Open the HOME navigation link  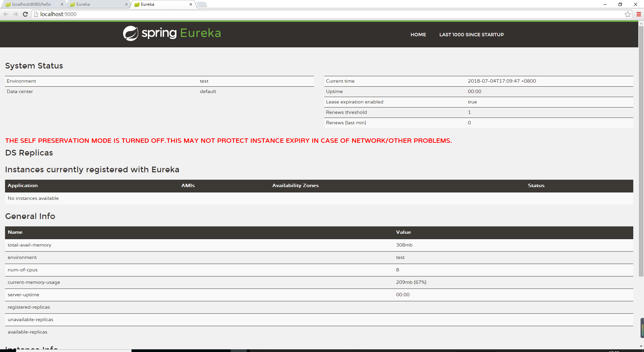click(x=418, y=35)
